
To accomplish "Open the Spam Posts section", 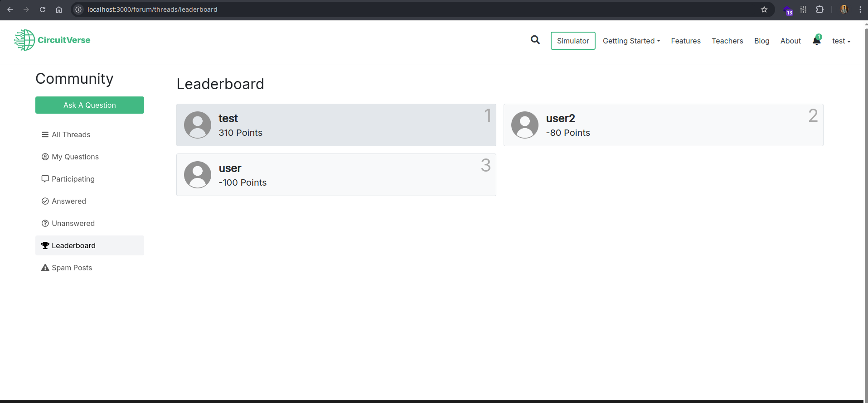I will click(72, 268).
